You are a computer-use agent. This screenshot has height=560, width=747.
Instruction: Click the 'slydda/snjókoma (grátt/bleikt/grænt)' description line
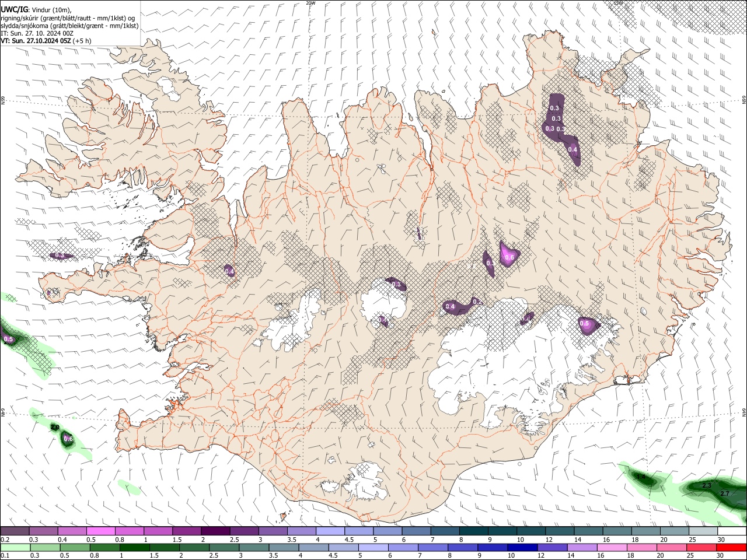point(69,26)
